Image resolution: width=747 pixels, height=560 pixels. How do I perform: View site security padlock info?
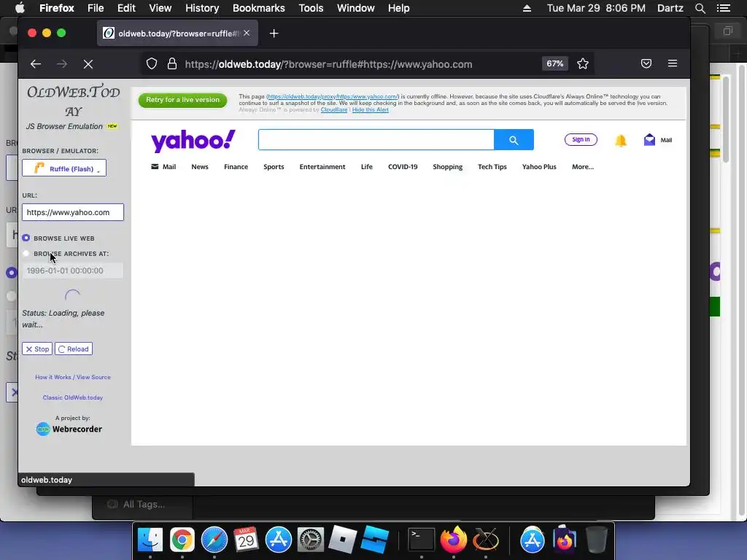tap(172, 64)
